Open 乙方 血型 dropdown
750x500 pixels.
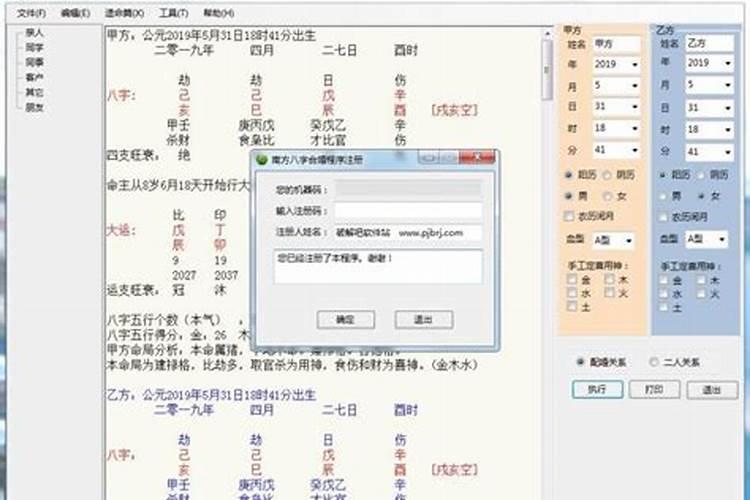(721, 239)
